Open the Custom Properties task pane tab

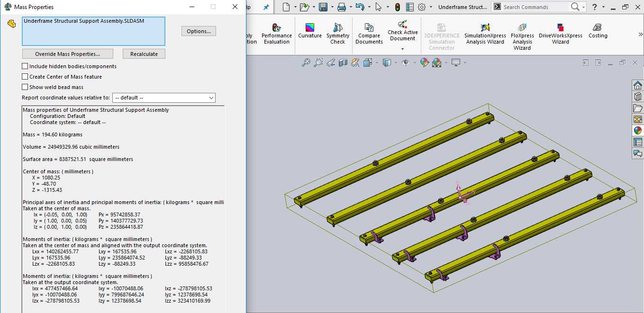pos(638,142)
